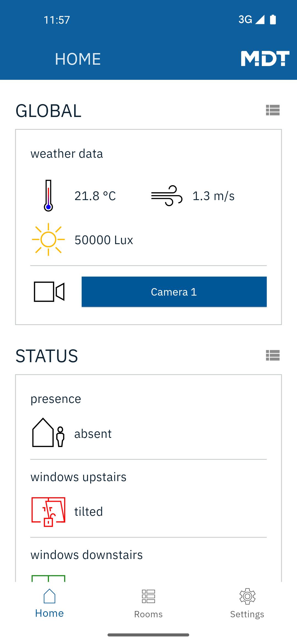The height and width of the screenshot is (644, 297).
Task: Tap the MDT logo in header
Action: point(265,58)
